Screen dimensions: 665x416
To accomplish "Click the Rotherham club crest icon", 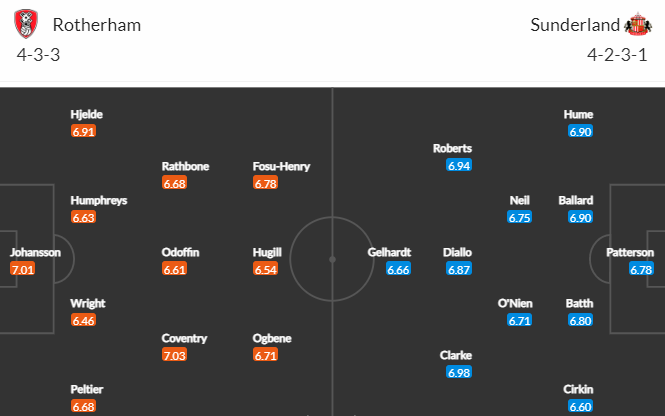I will click(26, 24).
